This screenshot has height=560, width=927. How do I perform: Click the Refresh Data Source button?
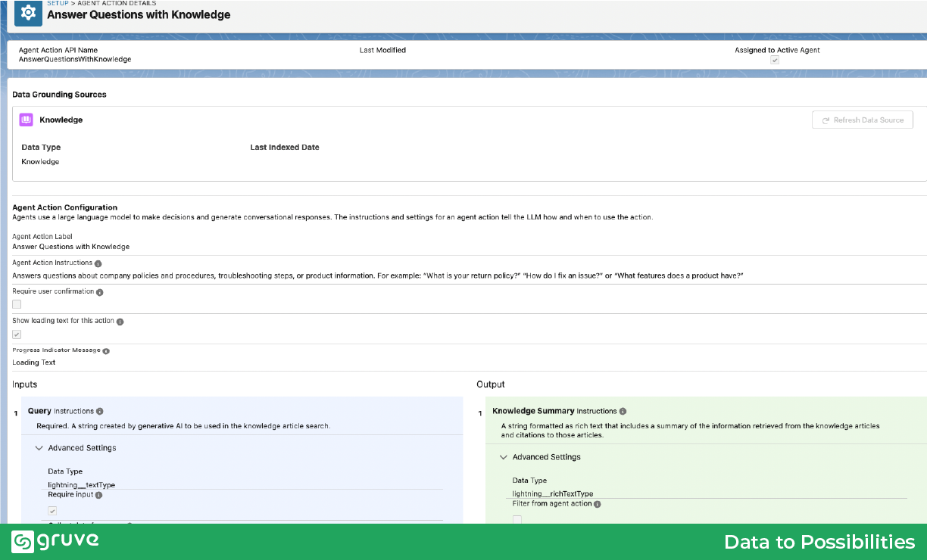pos(863,120)
